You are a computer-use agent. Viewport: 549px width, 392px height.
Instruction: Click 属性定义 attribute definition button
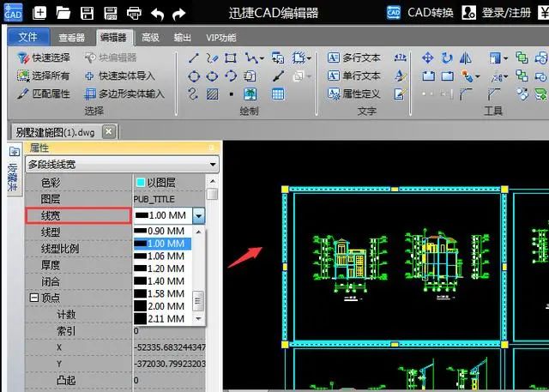[x=353, y=93]
